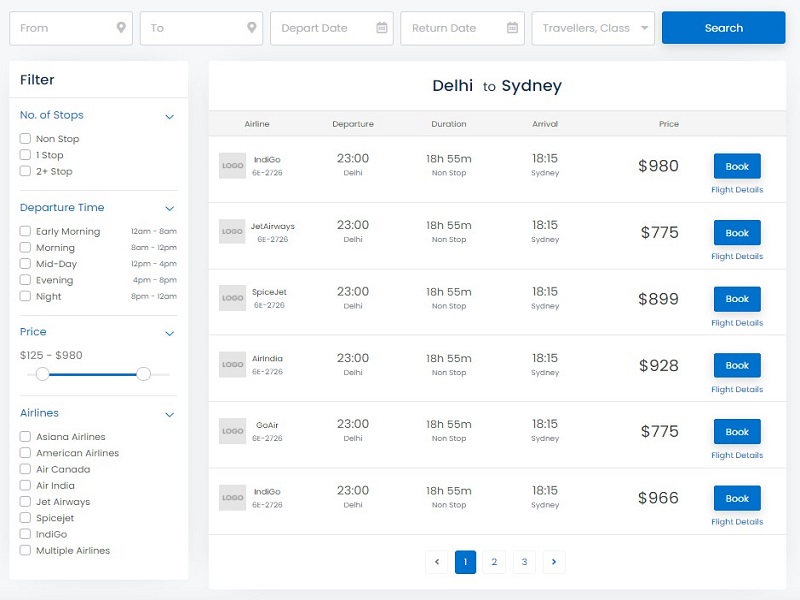The height and width of the screenshot is (600, 800).
Task: Collapse the Departure Time section
Action: 170,209
